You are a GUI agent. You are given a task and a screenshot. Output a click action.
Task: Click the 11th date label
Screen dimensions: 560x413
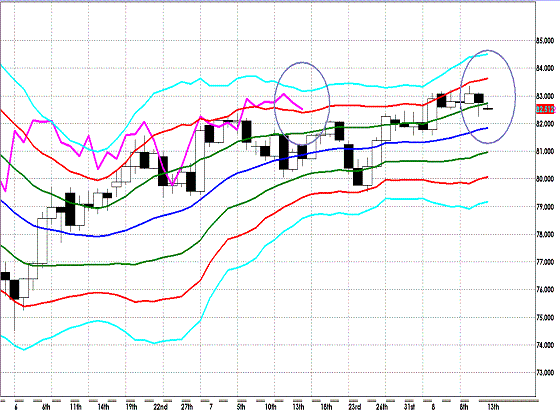pyautogui.click(x=75, y=407)
